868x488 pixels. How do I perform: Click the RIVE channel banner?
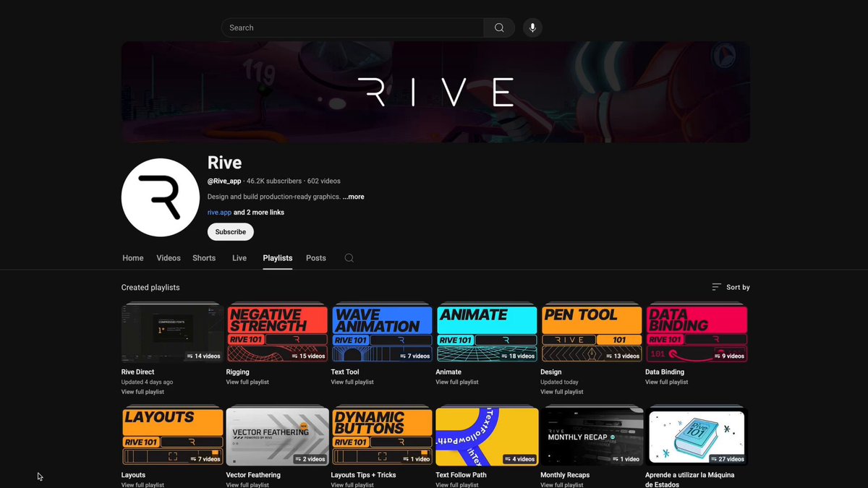[x=435, y=92]
